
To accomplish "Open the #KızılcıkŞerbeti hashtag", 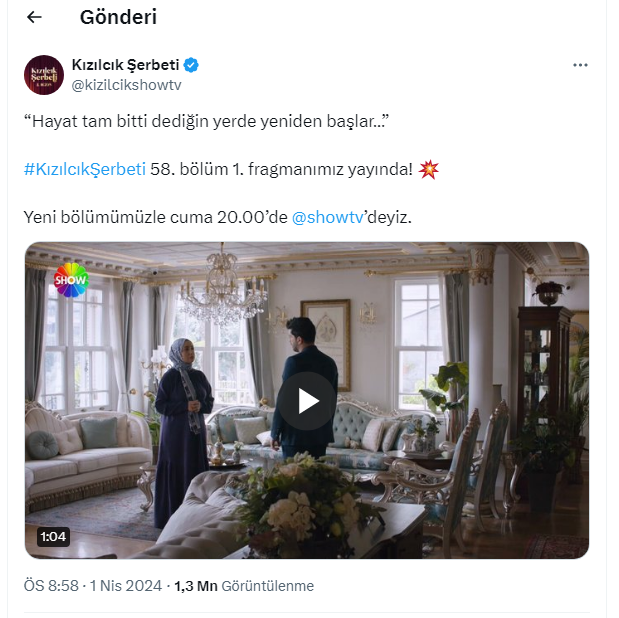I will tap(85, 168).
